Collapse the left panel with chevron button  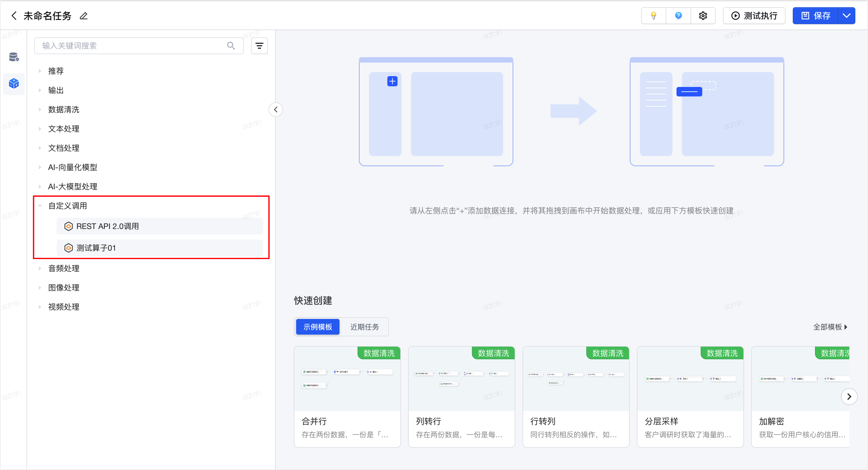(x=276, y=110)
